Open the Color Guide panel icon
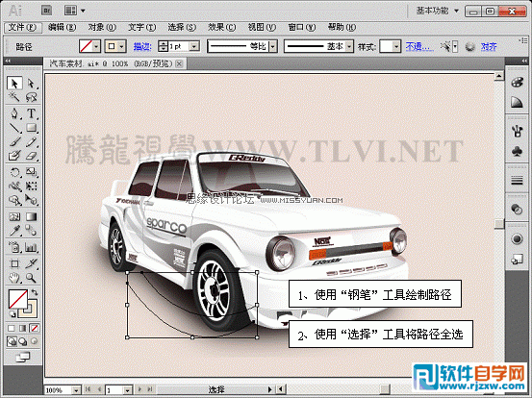532x398 pixels. click(517, 102)
